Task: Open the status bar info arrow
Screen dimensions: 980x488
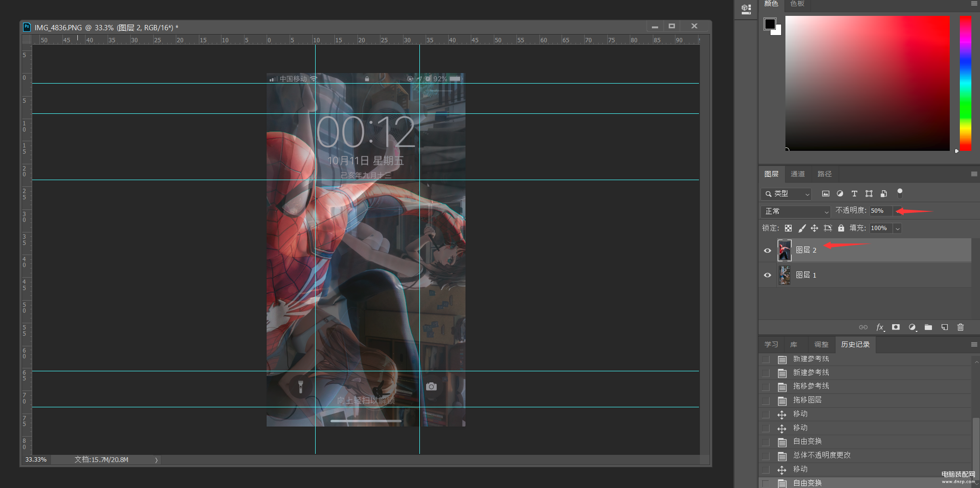Action: pyautogui.click(x=156, y=460)
